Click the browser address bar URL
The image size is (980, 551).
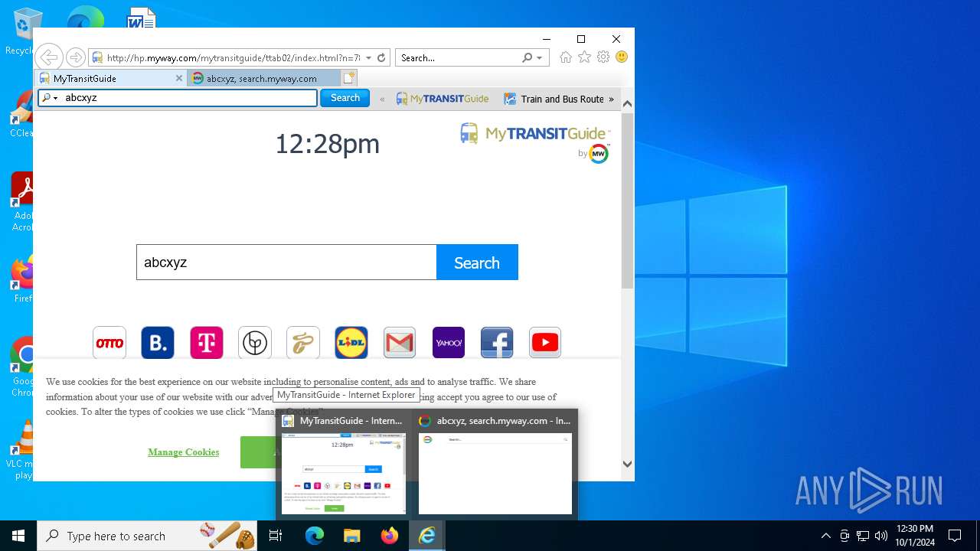[x=233, y=57]
